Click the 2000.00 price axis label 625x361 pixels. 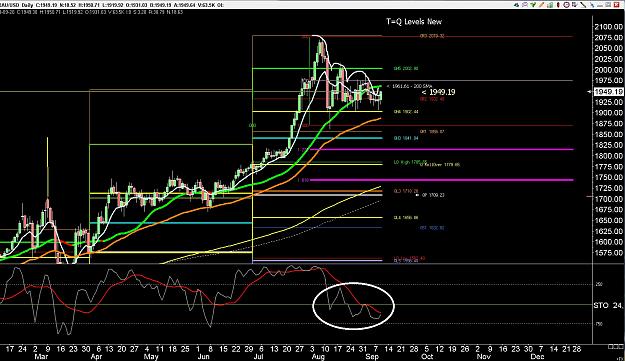point(608,70)
